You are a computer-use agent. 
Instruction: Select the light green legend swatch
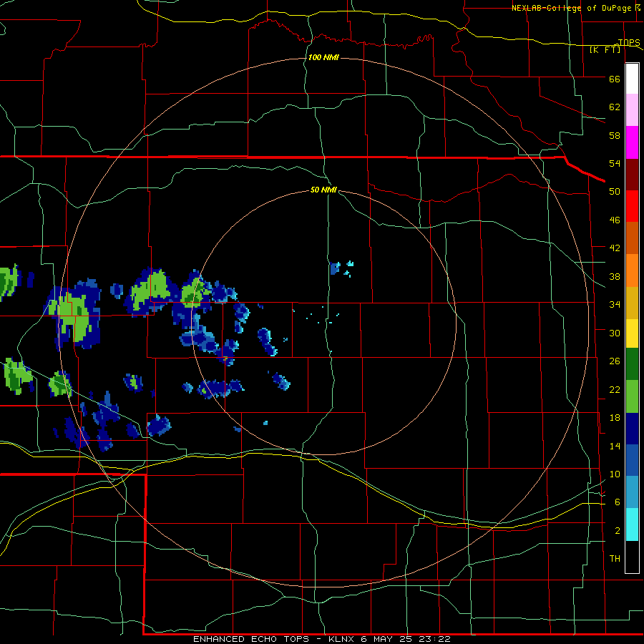[632, 396]
